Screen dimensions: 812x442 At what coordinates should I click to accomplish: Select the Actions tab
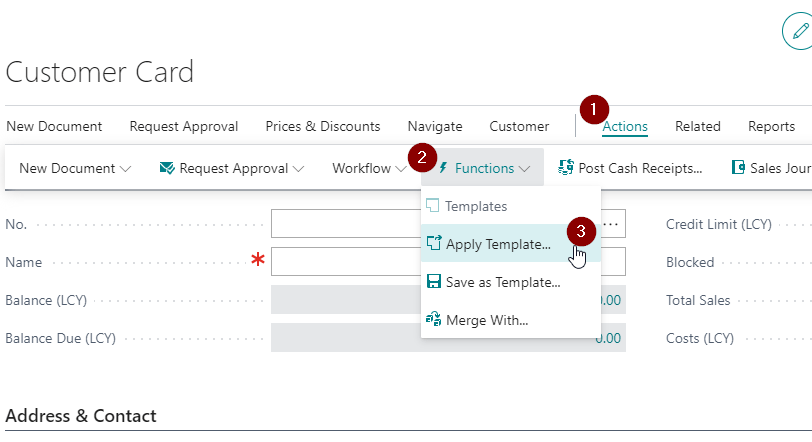pos(625,126)
